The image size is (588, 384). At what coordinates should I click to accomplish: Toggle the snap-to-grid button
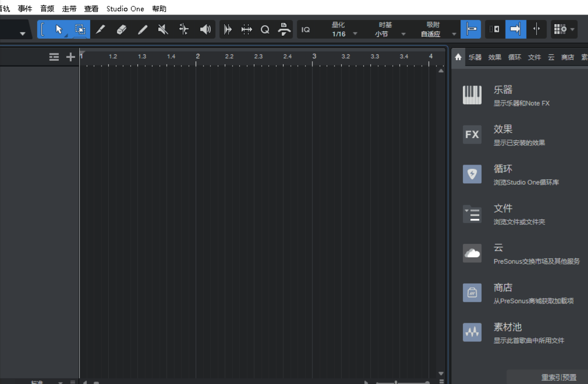click(x=471, y=29)
